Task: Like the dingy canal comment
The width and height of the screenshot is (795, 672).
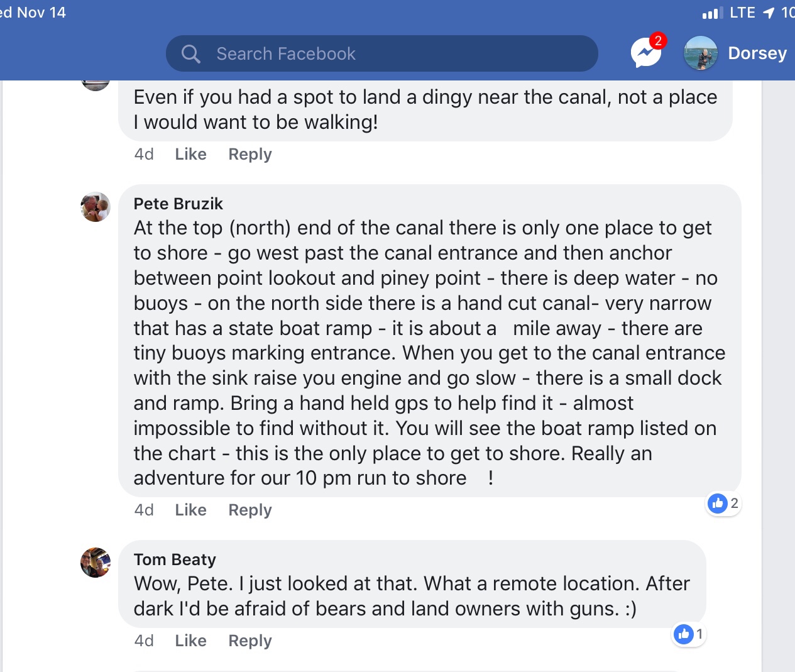Action: coord(190,154)
